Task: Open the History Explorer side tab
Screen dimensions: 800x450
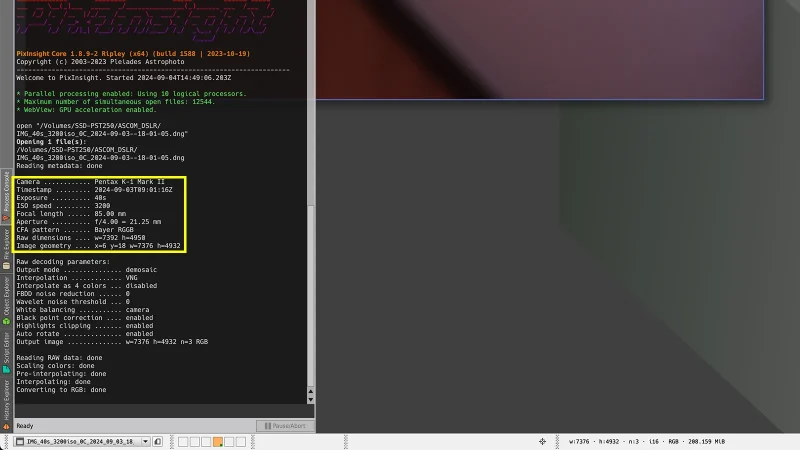Action: (6, 406)
